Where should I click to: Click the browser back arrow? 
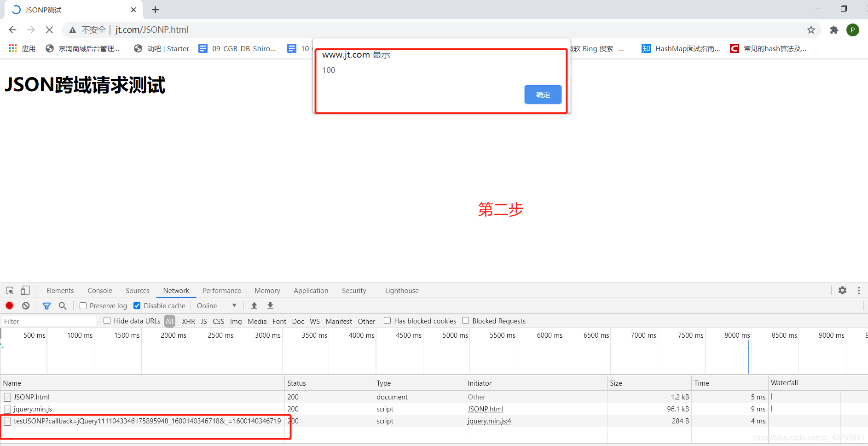click(12, 30)
